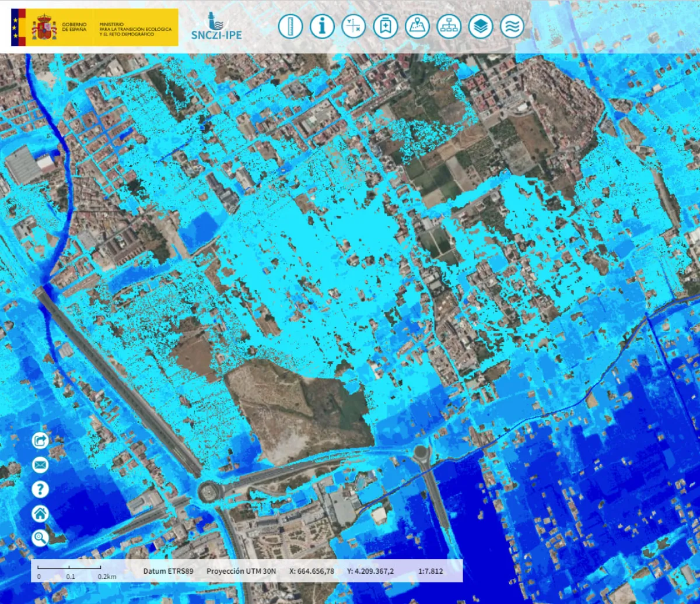
Task: Open help with the question mark icon
Action: click(40, 489)
